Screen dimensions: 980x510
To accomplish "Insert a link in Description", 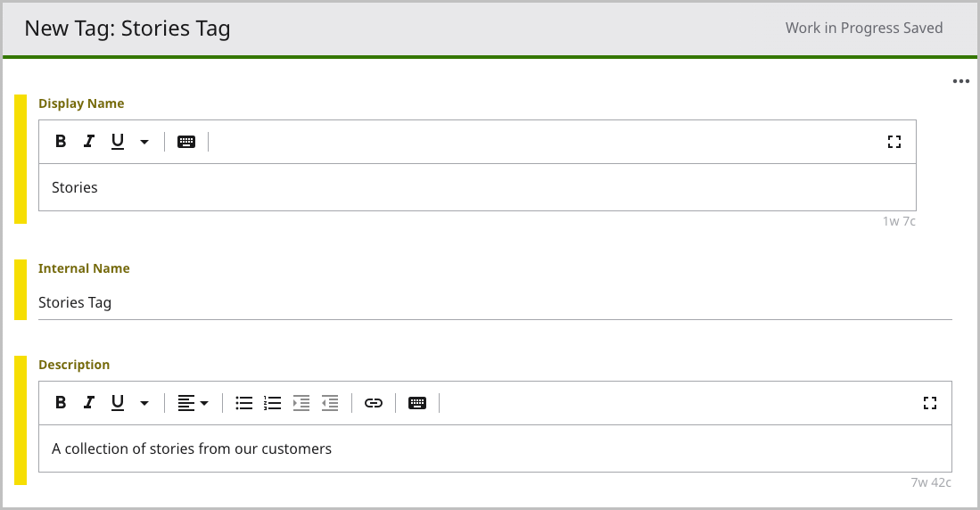I will [374, 403].
